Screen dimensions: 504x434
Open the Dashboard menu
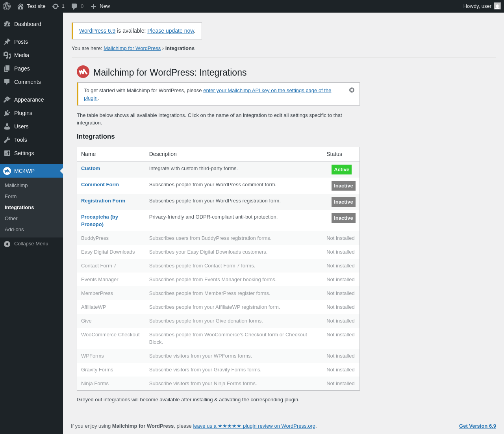click(28, 24)
